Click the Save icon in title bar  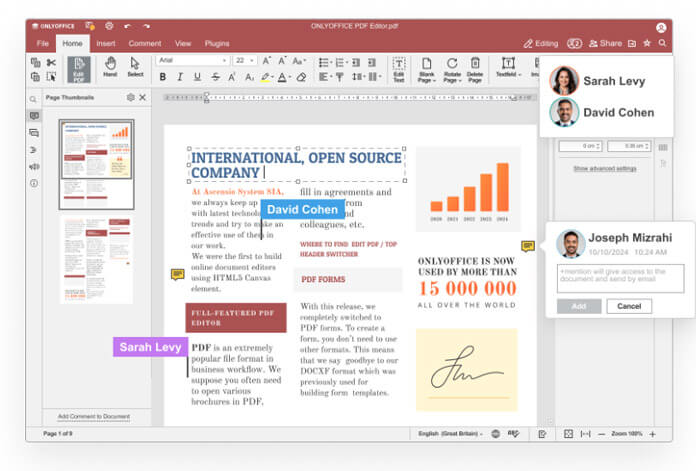tap(90, 26)
